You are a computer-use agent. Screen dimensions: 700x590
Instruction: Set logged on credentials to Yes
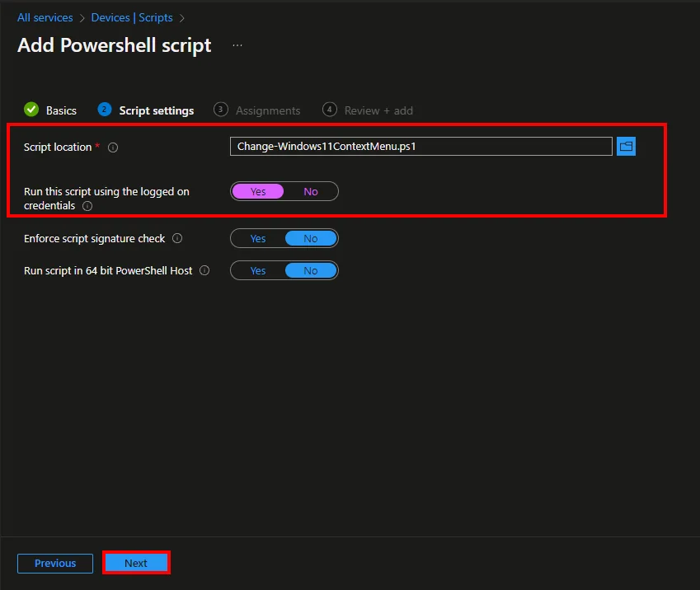click(258, 191)
